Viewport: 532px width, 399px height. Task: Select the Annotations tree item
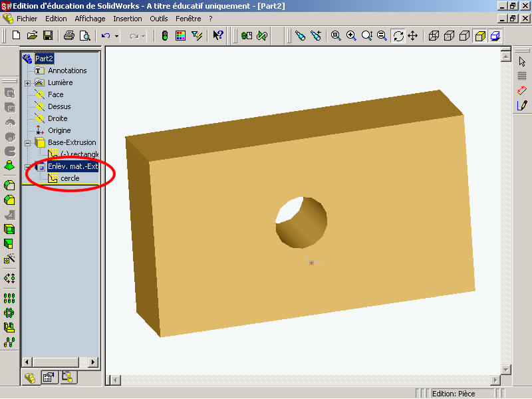point(67,70)
